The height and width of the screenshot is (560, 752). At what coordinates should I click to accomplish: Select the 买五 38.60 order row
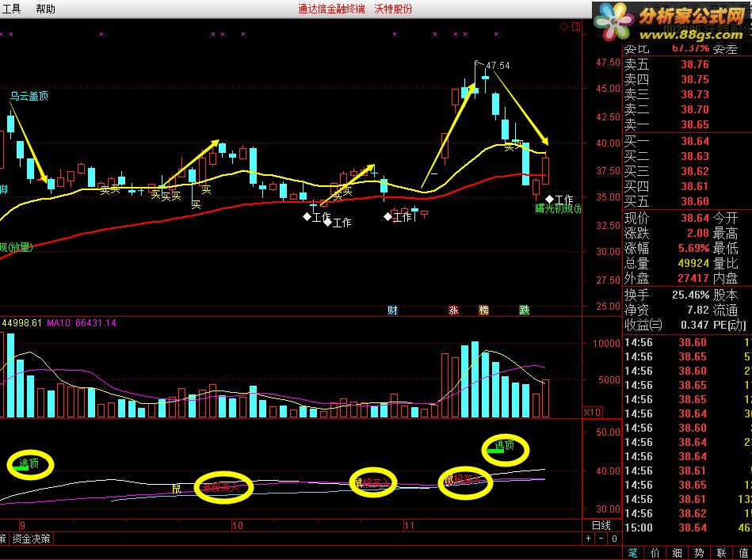tap(687, 201)
